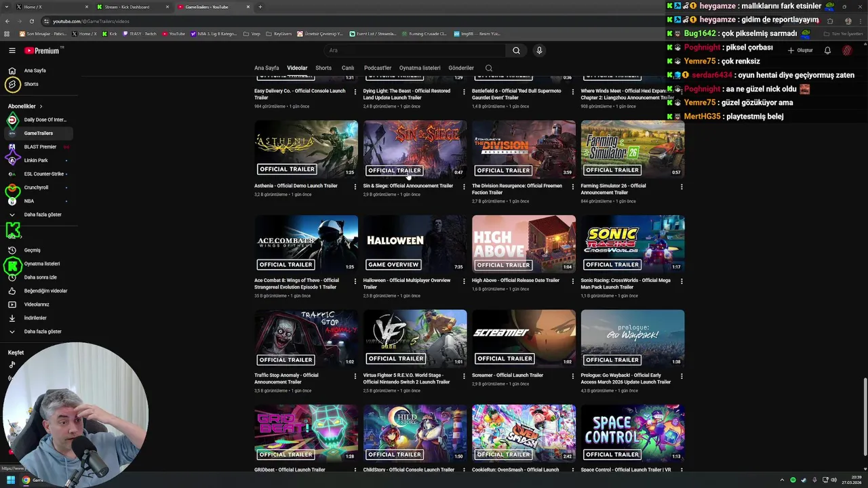This screenshot has height=488, width=868.
Task: Open the notifications bell
Action: [x=827, y=50]
